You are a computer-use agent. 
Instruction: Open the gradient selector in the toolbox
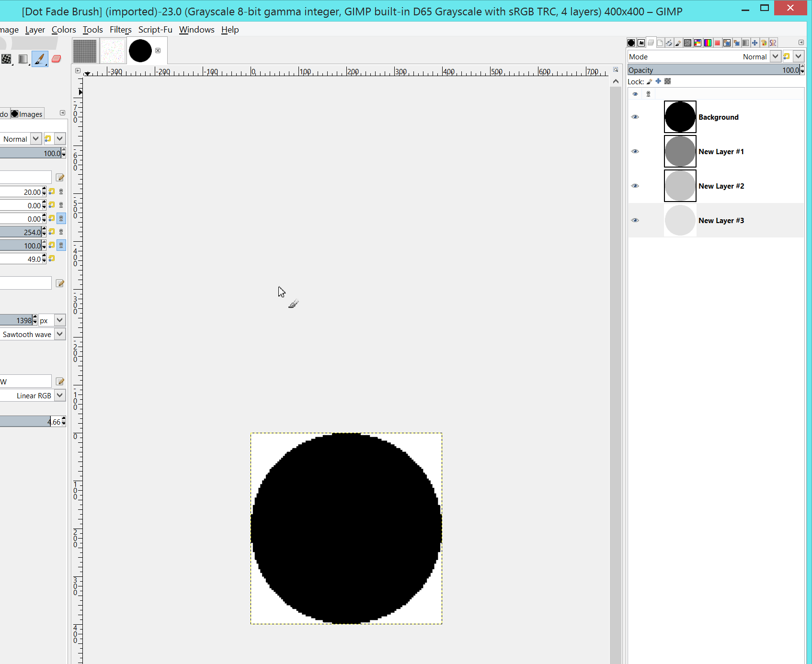point(23,59)
